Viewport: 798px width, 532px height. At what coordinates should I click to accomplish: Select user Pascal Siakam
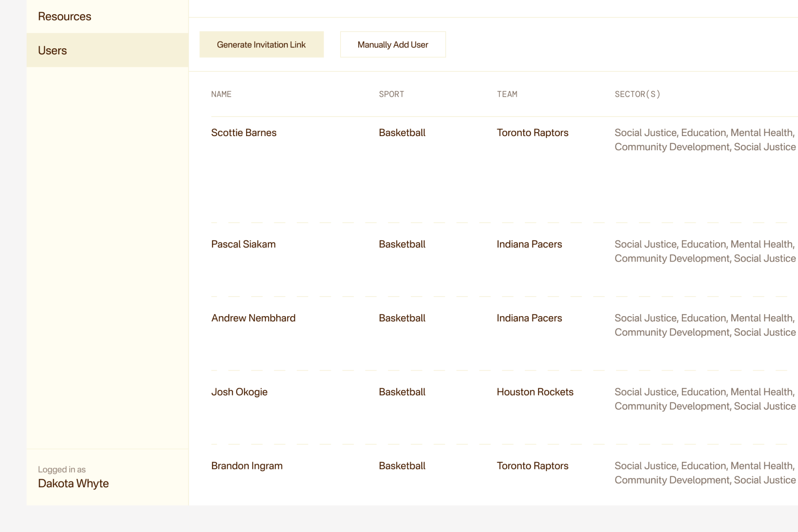pos(243,244)
